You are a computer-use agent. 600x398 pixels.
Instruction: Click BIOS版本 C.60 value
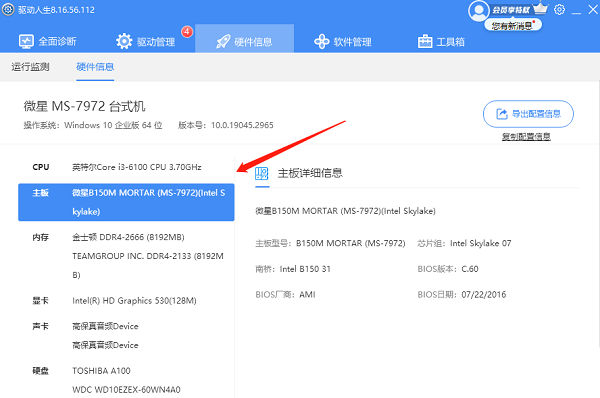(470, 269)
